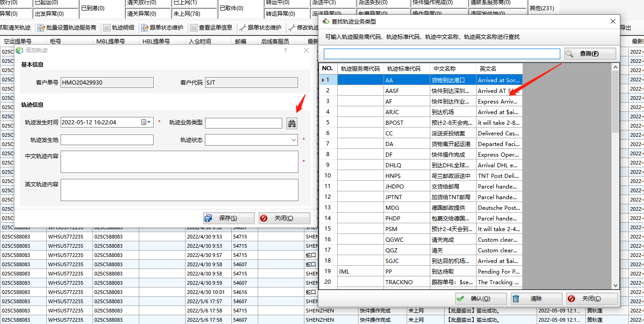
Task: Select the 已取件(0) status tab
Action: tap(241, 8)
